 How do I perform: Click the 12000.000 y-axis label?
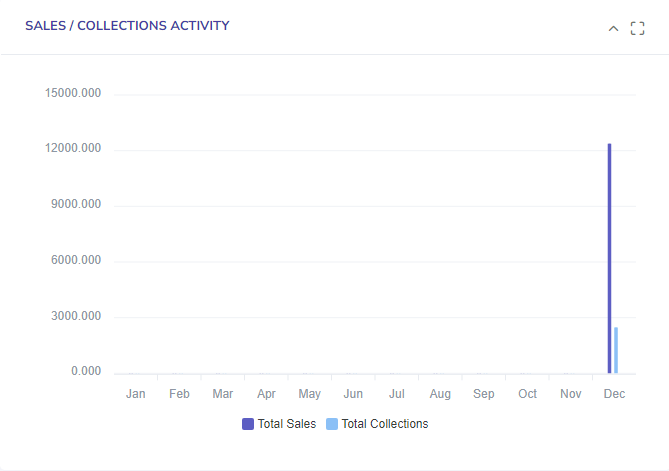(x=73, y=149)
